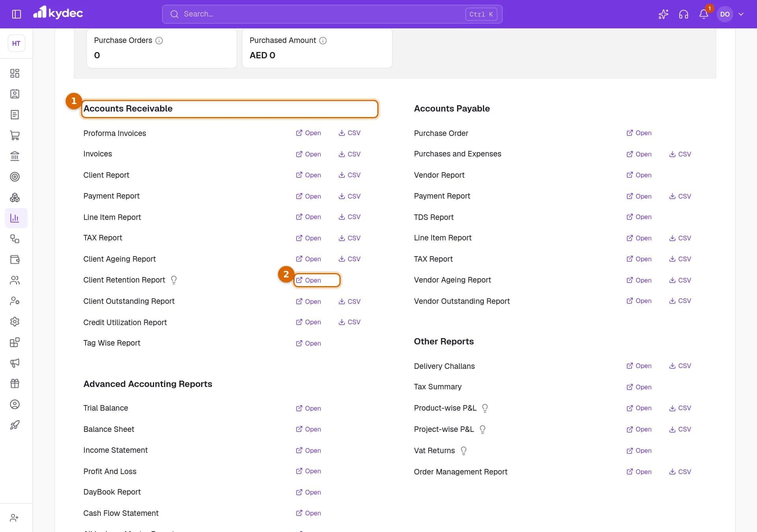Screen dimensions: 757x532
Task: Download CSV for Order Management Report
Action: [680, 472]
